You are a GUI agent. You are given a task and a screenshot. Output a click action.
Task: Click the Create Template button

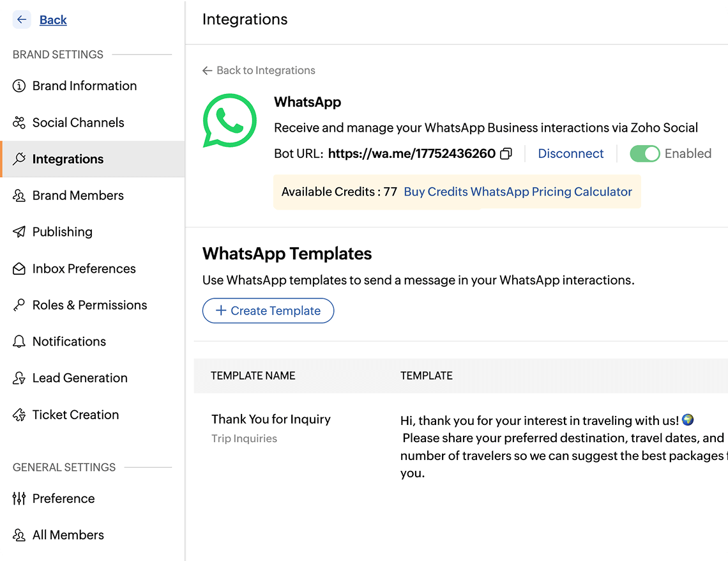click(x=268, y=311)
